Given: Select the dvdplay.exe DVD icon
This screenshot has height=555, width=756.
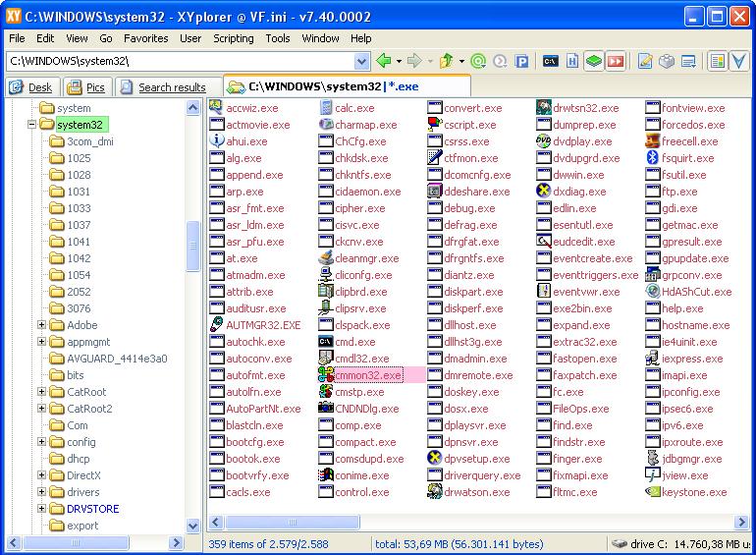Looking at the screenshot, I should [544, 141].
